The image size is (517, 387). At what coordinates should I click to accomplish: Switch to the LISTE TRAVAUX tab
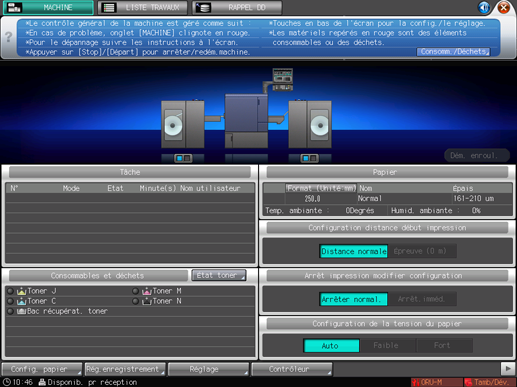(x=143, y=7)
